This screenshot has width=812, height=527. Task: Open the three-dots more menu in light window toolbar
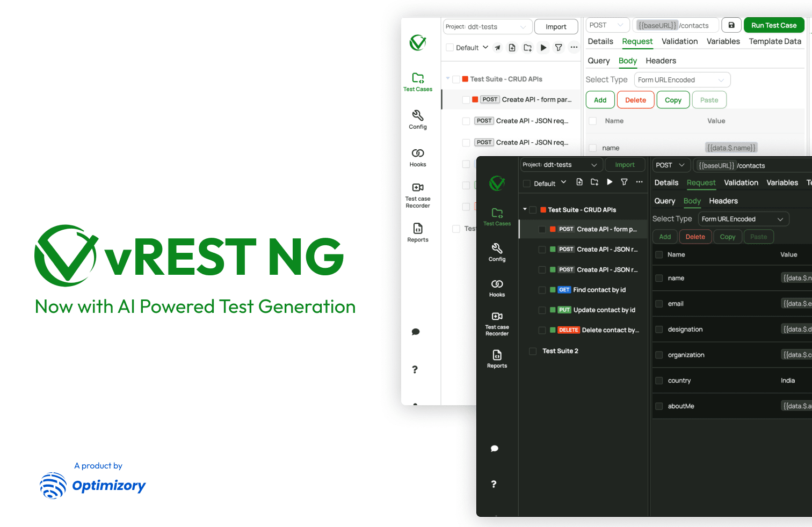click(x=574, y=47)
